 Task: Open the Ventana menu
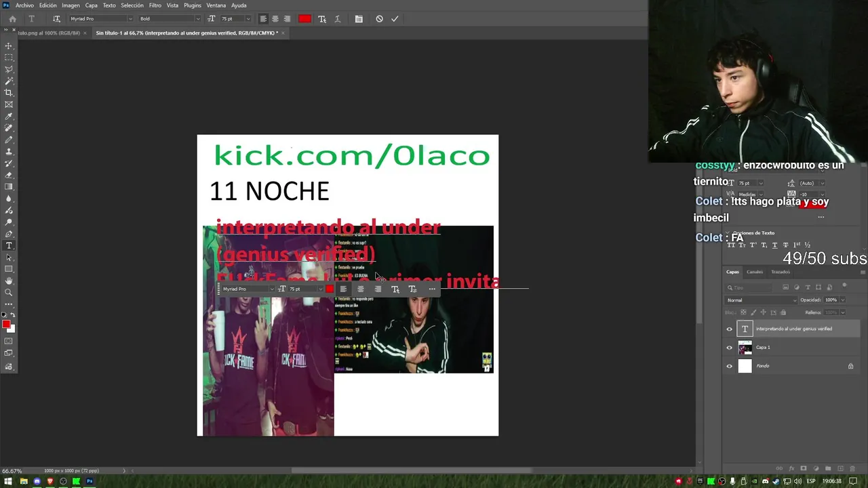click(x=216, y=5)
